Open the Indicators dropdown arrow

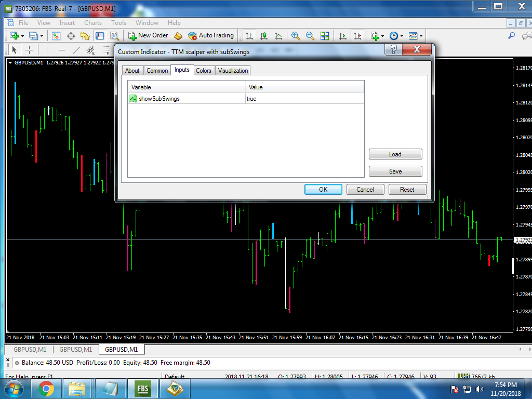click(382, 36)
